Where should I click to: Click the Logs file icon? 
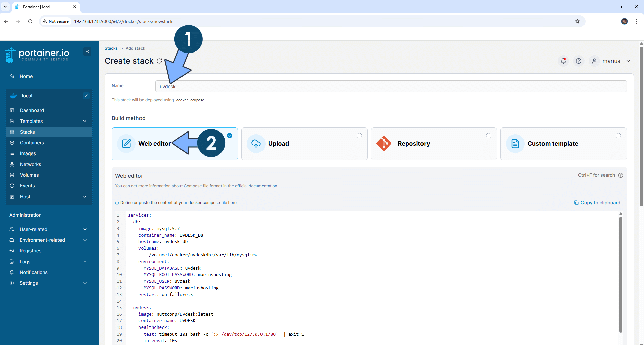(x=12, y=262)
